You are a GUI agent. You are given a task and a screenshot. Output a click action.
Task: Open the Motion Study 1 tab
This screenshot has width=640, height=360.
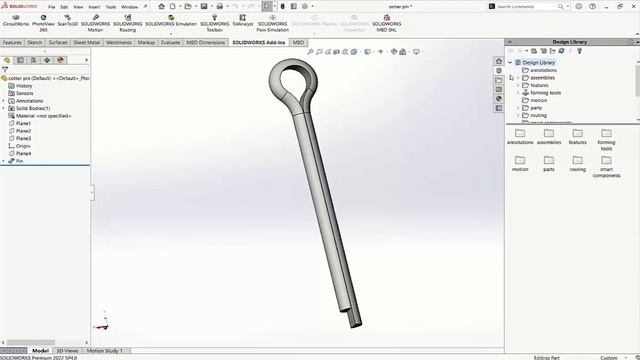(x=104, y=351)
